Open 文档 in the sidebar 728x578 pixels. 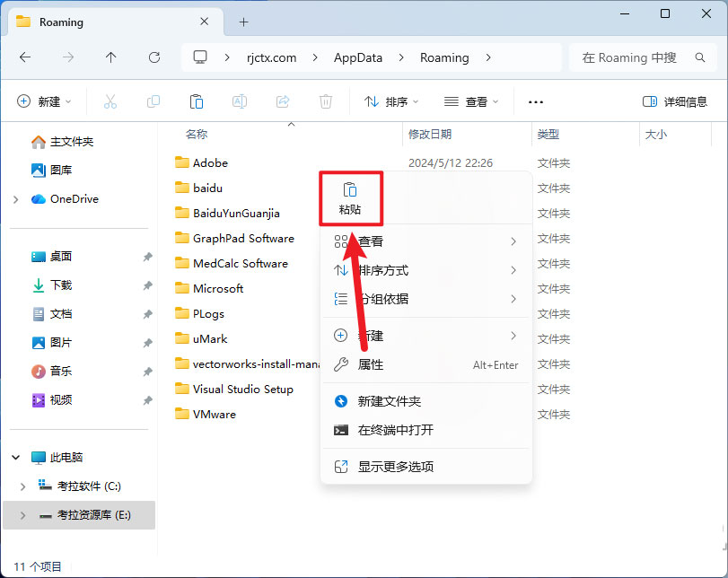[x=51, y=314]
